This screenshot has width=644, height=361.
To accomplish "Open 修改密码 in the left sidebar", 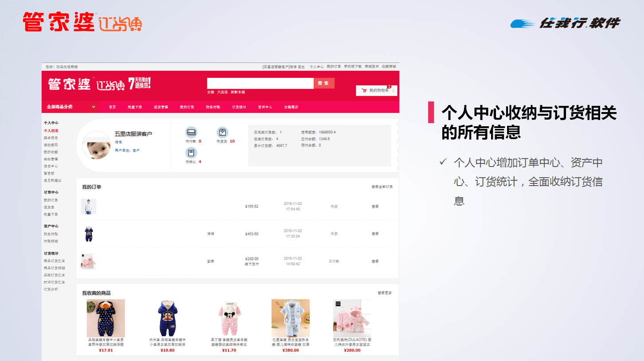I will 51,145.
